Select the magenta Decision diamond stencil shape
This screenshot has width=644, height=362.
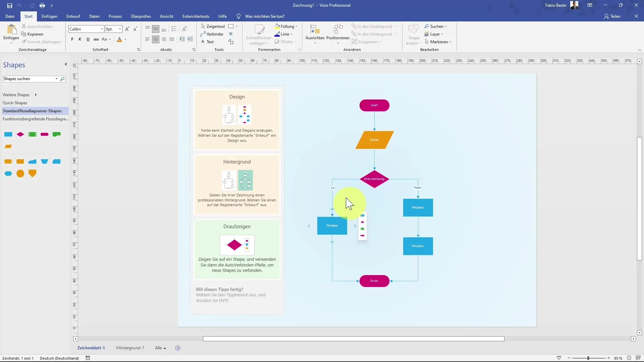[x=20, y=134]
